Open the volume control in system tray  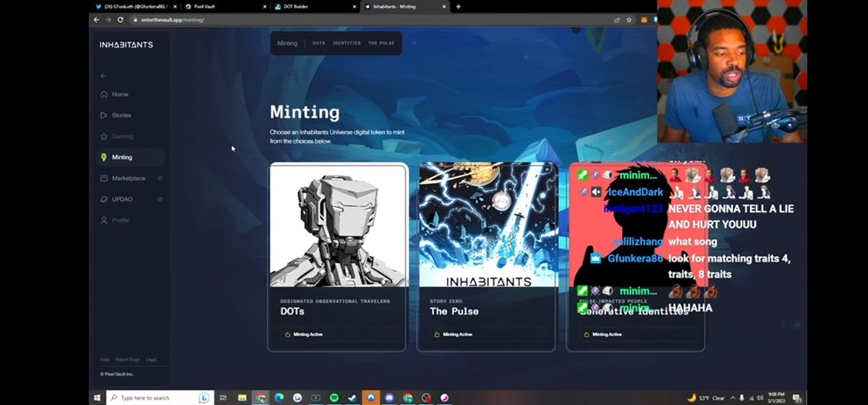pos(759,398)
